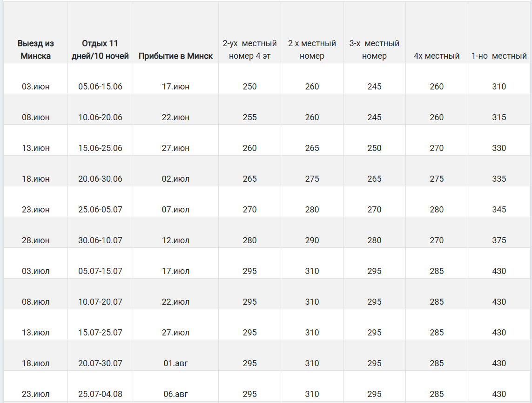Select the "2-ух местный номер 4 эт" header
The width and height of the screenshot is (532, 403).
(249, 50)
